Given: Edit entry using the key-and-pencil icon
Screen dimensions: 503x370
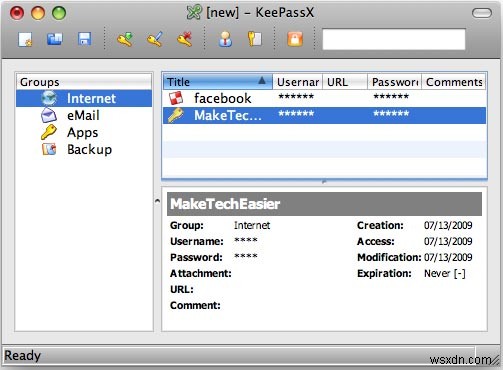Looking at the screenshot, I should (x=155, y=39).
